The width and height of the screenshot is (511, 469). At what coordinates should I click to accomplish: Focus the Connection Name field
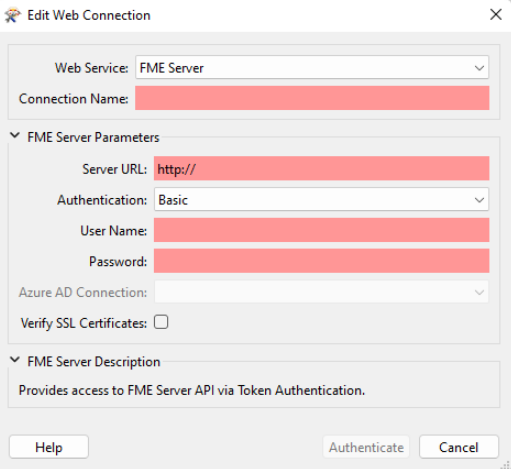312,98
